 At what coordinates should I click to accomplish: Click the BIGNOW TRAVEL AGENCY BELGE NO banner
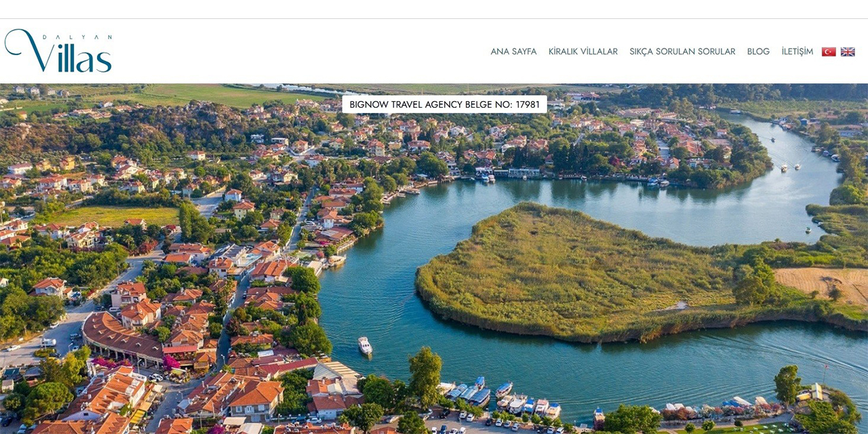[444, 104]
